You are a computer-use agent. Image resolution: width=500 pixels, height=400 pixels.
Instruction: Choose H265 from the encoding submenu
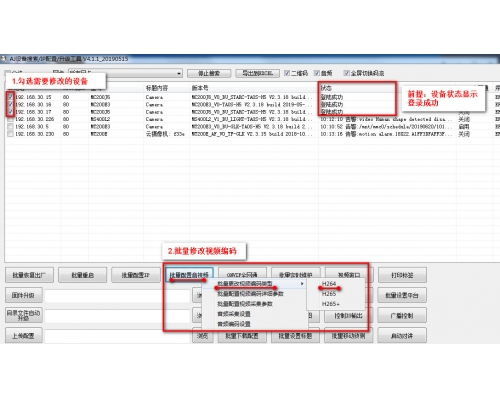pyautogui.click(x=329, y=294)
